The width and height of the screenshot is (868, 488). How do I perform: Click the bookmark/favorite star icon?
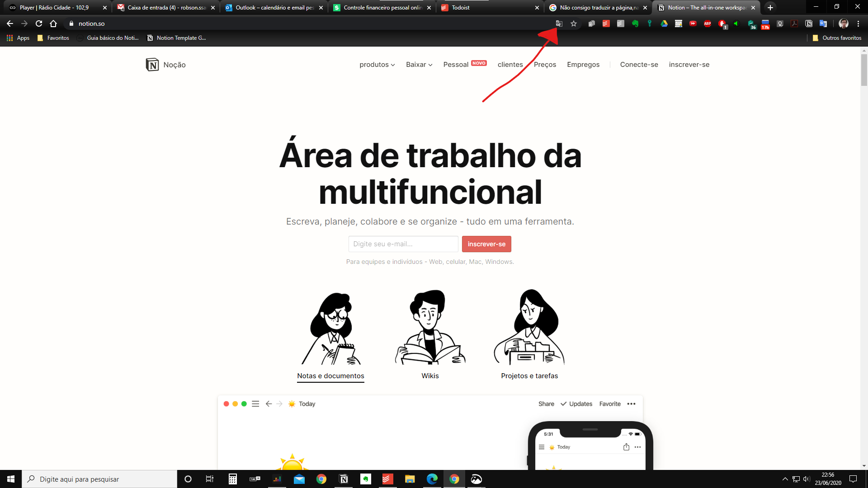point(573,23)
